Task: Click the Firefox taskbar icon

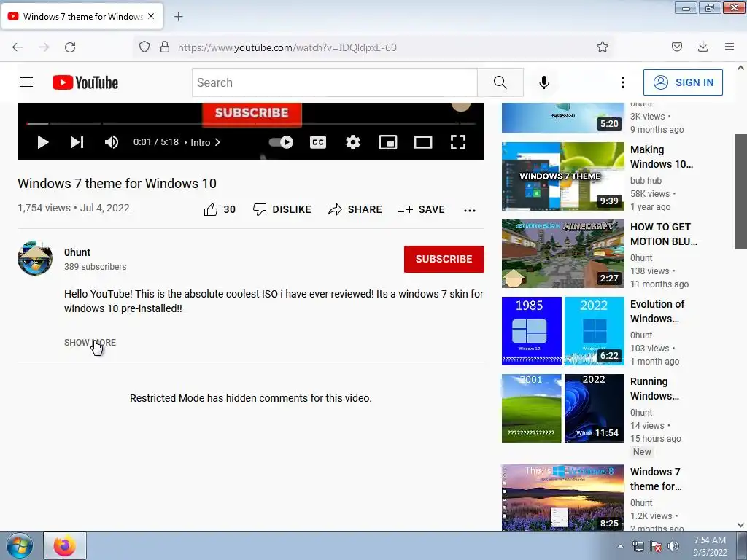Action: coord(65,545)
